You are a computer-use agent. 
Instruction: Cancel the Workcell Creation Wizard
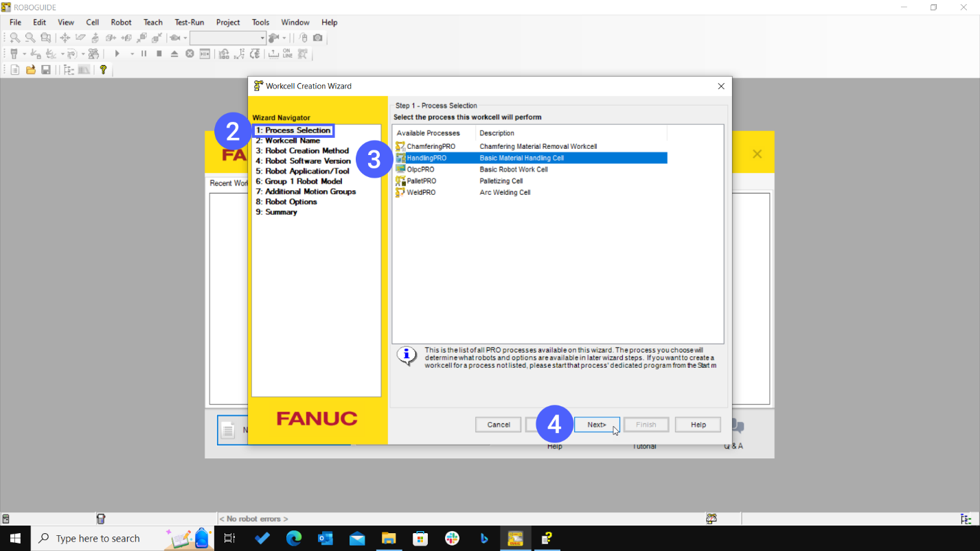pyautogui.click(x=498, y=424)
